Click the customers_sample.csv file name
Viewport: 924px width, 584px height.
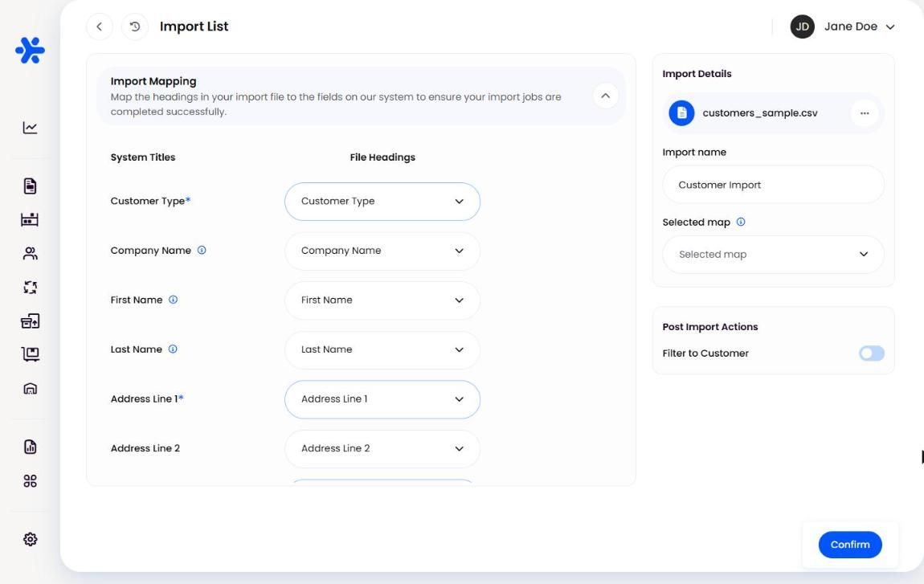pos(759,113)
